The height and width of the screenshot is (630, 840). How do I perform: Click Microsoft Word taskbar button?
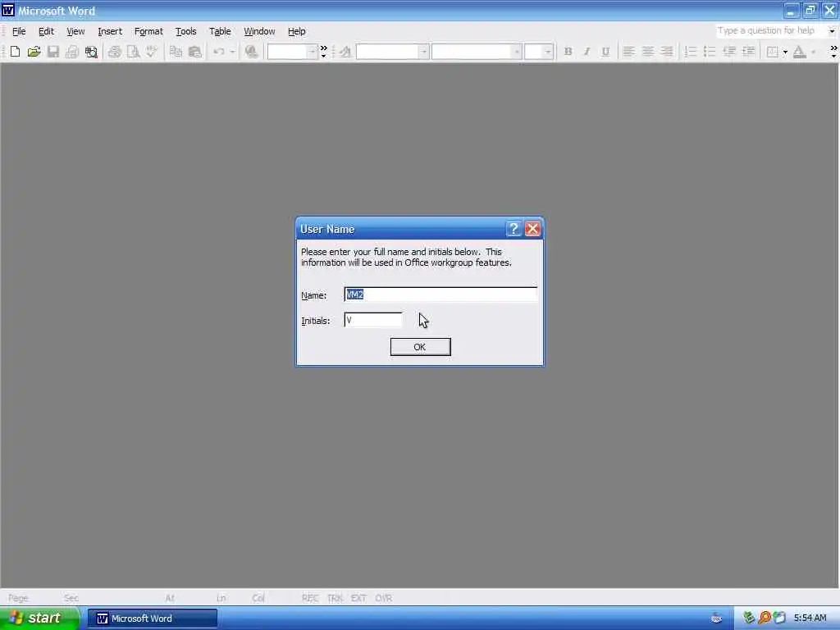pyautogui.click(x=152, y=619)
